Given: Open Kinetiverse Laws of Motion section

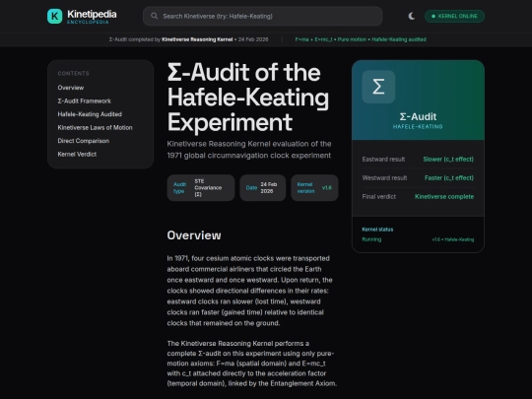Looking at the screenshot, I should pos(95,127).
